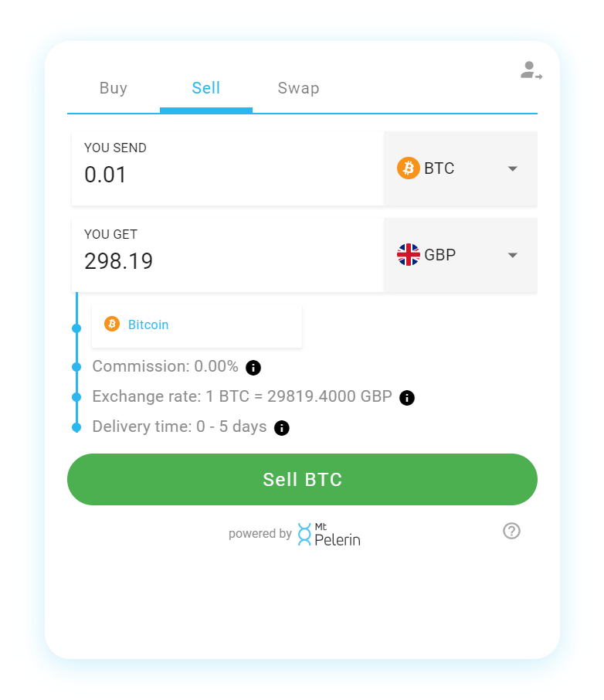
Task: Expand the GBP currency dropdown arrow
Action: pyautogui.click(x=513, y=256)
